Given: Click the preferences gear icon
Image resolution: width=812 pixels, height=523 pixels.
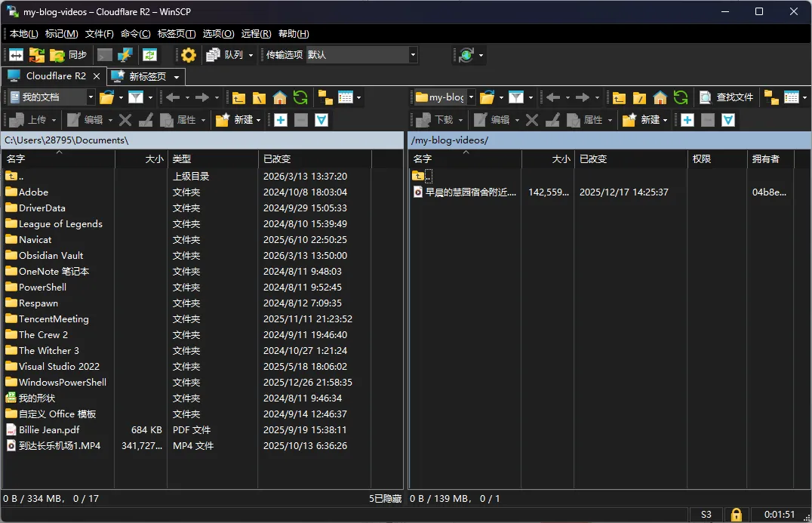Looking at the screenshot, I should (188, 54).
